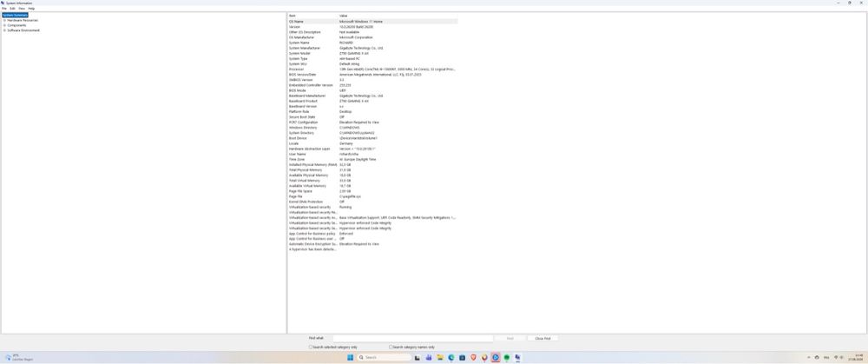Click the Close Find button
This screenshot has width=868, height=364.
click(542, 338)
